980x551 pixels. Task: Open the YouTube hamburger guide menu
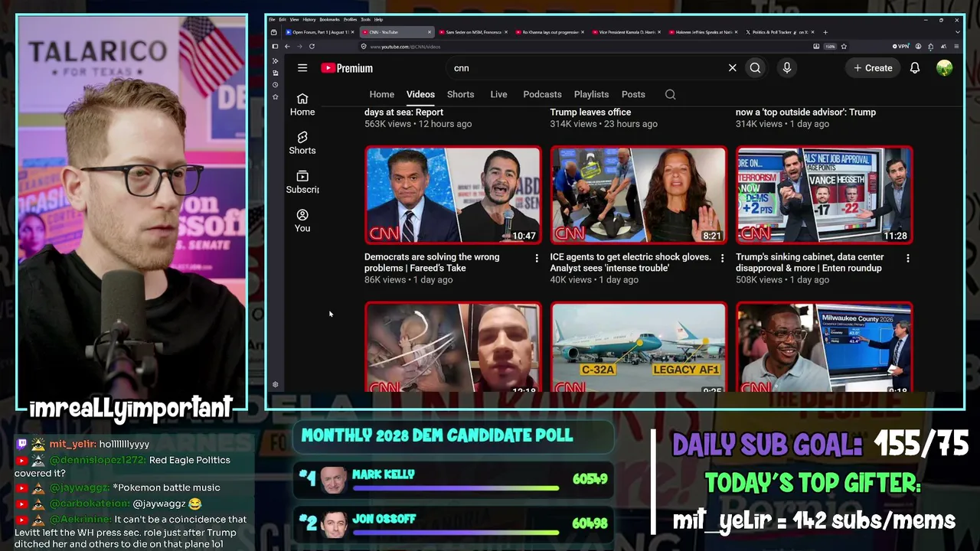point(302,68)
